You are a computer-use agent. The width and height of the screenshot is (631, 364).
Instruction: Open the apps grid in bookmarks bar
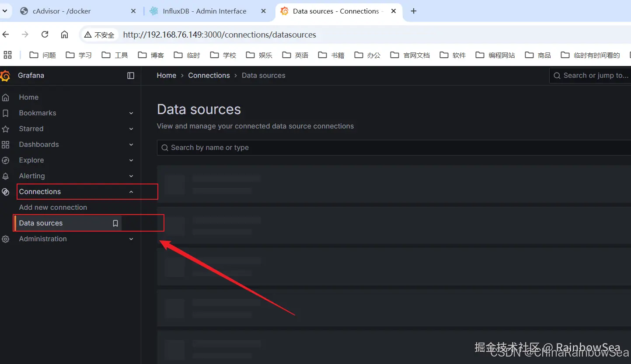pos(7,55)
